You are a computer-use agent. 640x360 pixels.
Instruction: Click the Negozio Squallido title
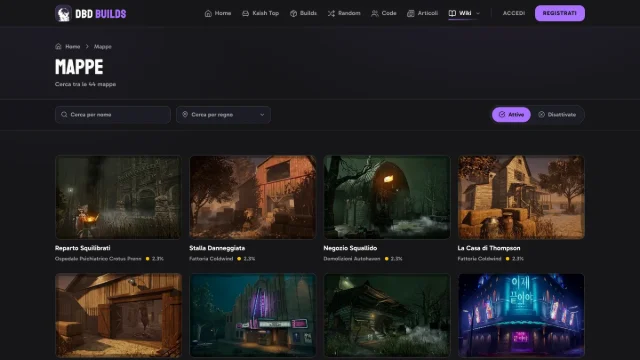pos(350,248)
